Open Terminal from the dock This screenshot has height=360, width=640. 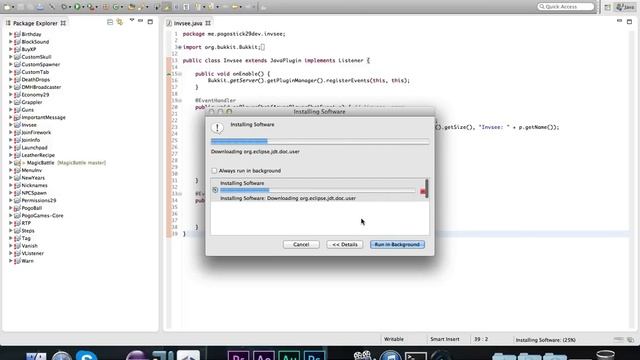click(416, 355)
